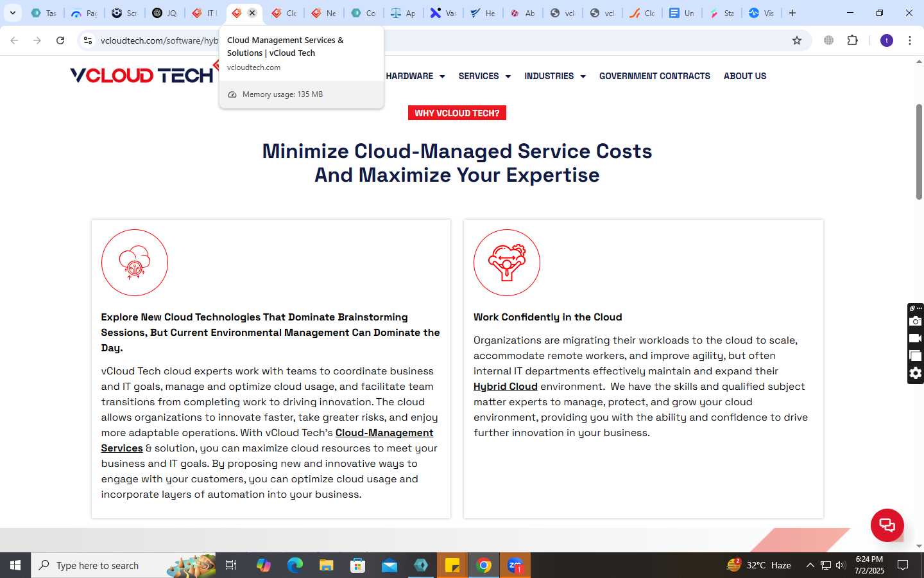Open the Extensions puzzle icon
The height and width of the screenshot is (578, 924).
[852, 40]
